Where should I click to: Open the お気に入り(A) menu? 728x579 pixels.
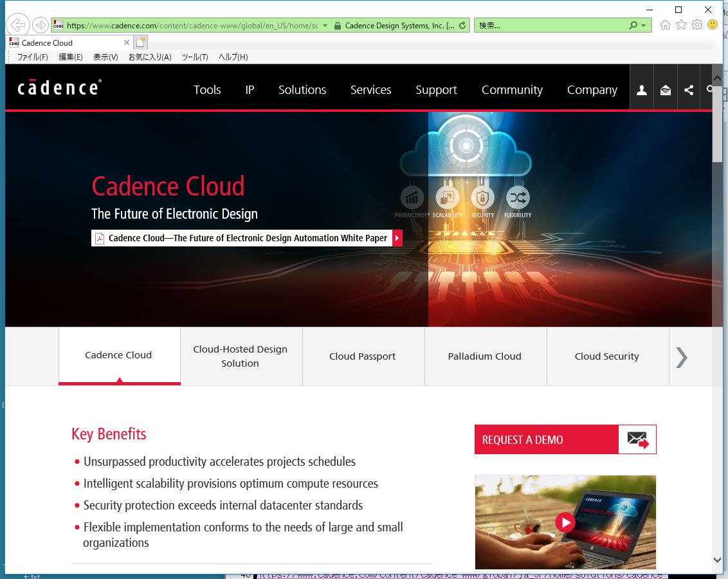(150, 57)
